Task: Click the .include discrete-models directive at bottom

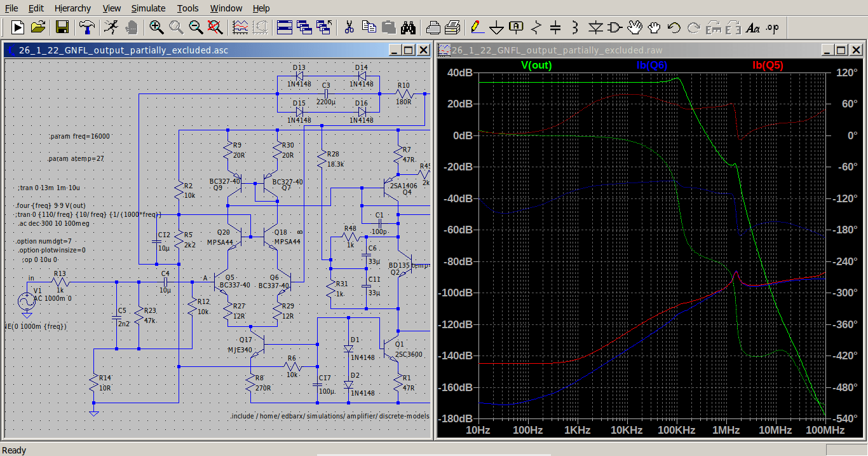Action: point(330,416)
